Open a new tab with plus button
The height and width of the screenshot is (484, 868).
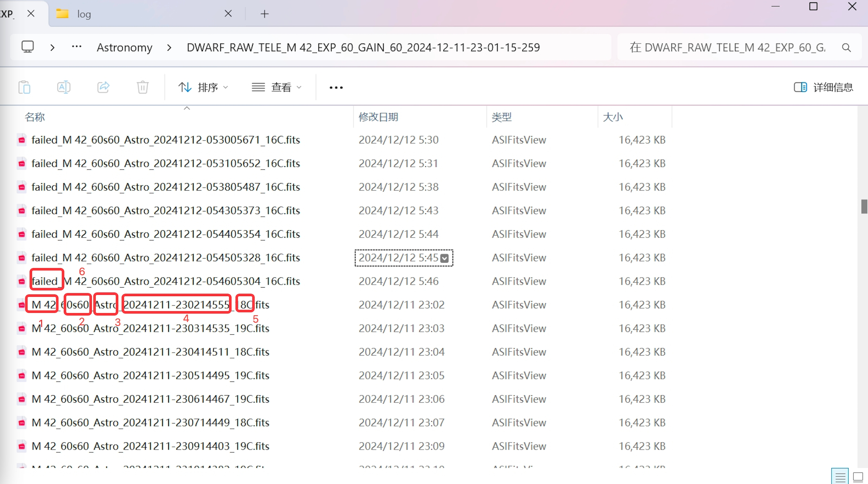(264, 14)
